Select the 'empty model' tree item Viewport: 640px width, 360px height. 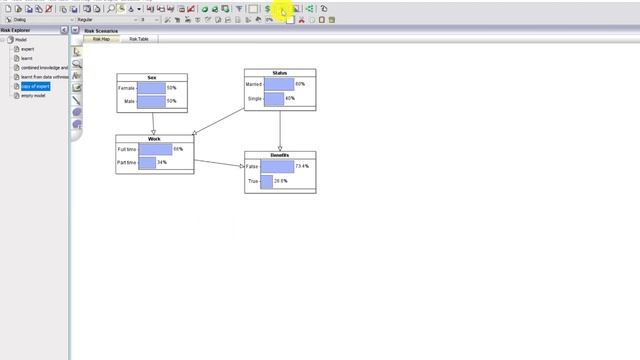(33, 96)
